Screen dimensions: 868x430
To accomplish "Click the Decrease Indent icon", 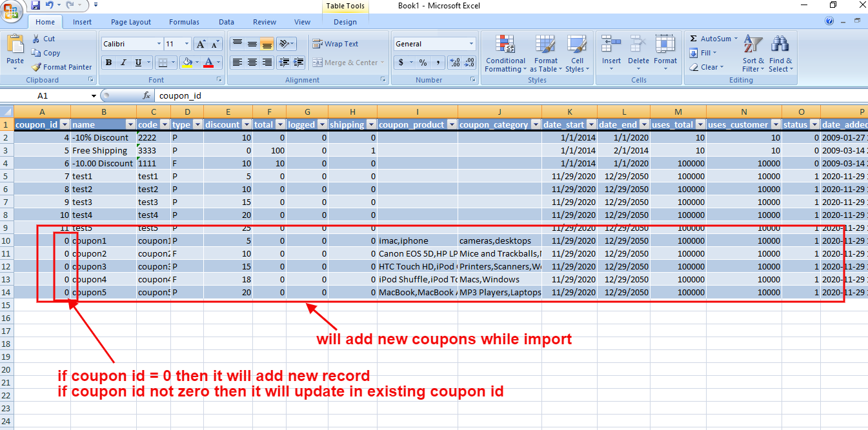I will point(283,63).
